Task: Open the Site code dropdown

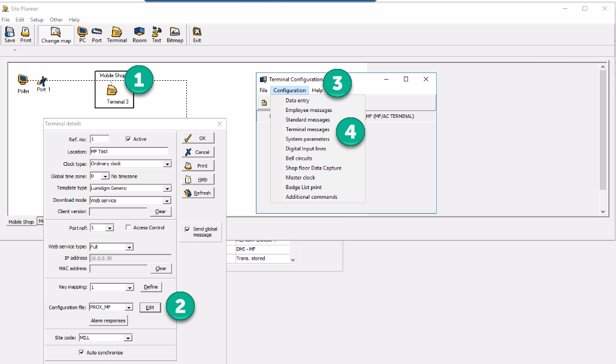Action: click(x=128, y=338)
